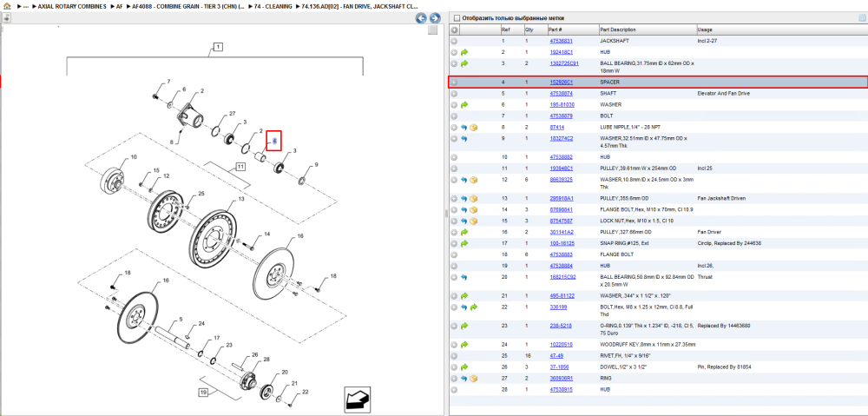
Task: Click the grey square button below navigation arrows
Action: (433, 30)
